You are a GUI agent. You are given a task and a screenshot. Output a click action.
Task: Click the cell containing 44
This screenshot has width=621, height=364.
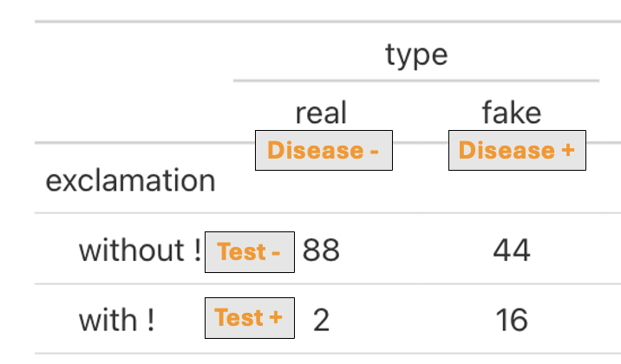[512, 250]
